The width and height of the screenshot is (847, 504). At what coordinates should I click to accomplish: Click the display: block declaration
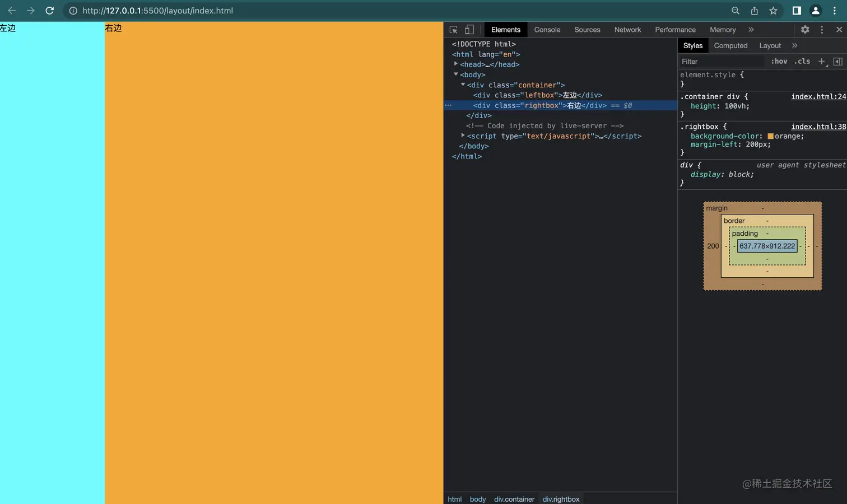(x=722, y=174)
